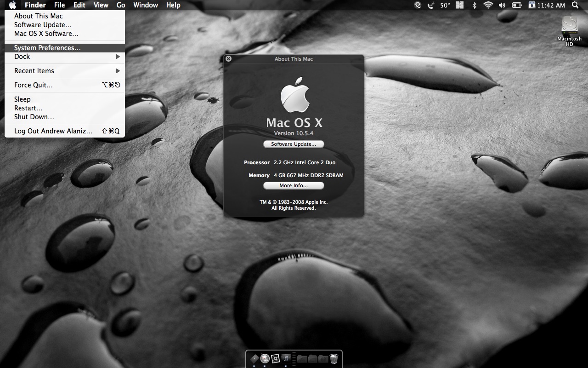The image size is (588, 368).
Task: Open the third folder stack in Dock
Action: point(323,358)
